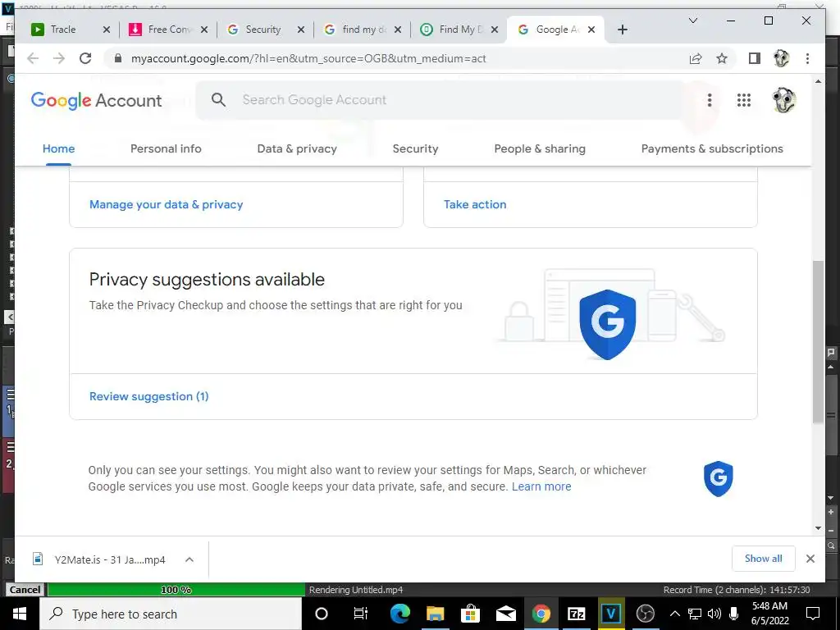This screenshot has width=840, height=630.
Task: Expand the Y2Mate download options chevron
Action: pos(189,559)
